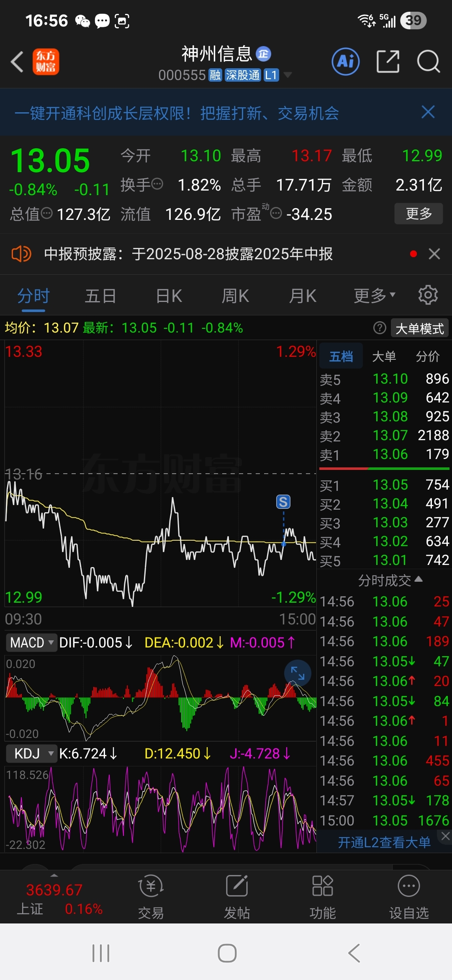Tap the 卖1 13.06 order row
The width and height of the screenshot is (452, 980).
[x=384, y=454]
